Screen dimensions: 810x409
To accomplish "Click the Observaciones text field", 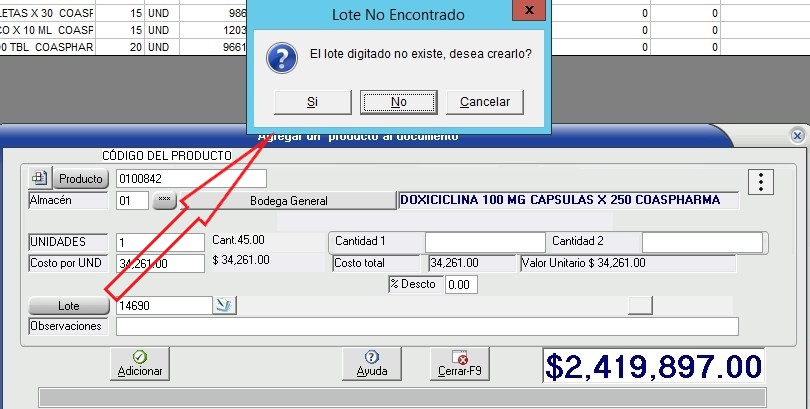I will [x=427, y=326].
